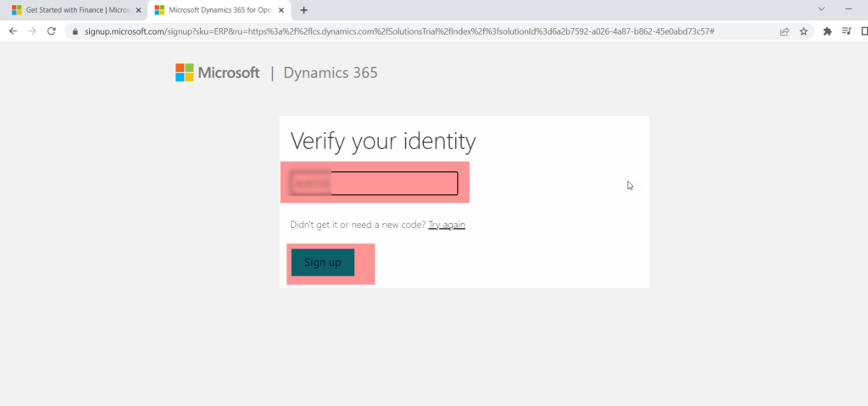Viewport: 868px width, 406px height.
Task: Open a new browser tab
Action: click(x=303, y=10)
